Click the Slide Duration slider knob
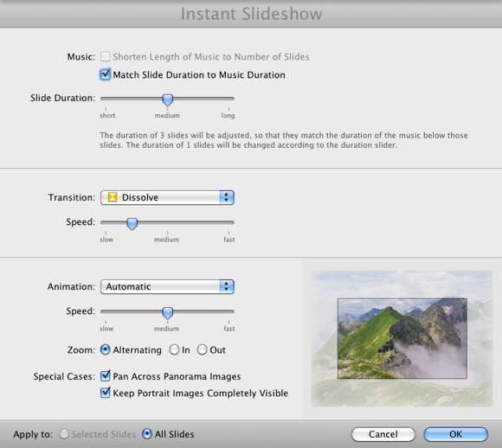Screen dimensions: 502x448 tap(167, 99)
